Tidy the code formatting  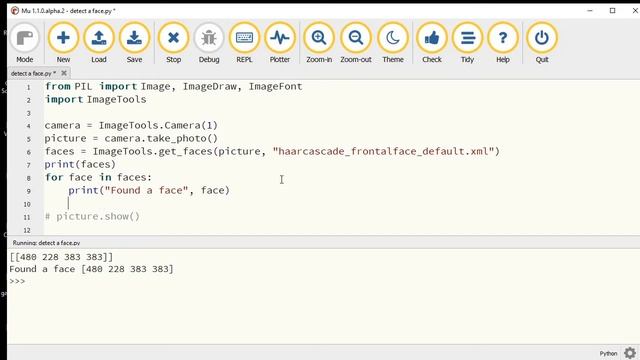pyautogui.click(x=467, y=43)
